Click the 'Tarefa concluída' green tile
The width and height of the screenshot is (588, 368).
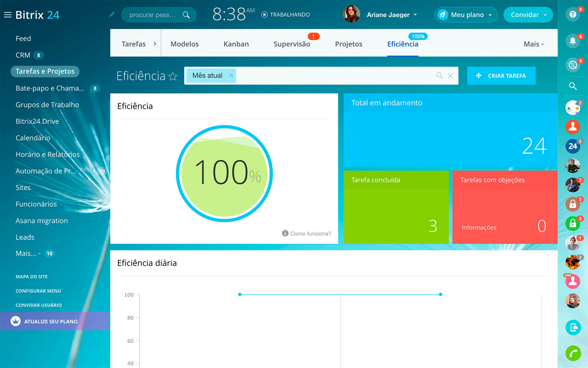pyautogui.click(x=396, y=207)
